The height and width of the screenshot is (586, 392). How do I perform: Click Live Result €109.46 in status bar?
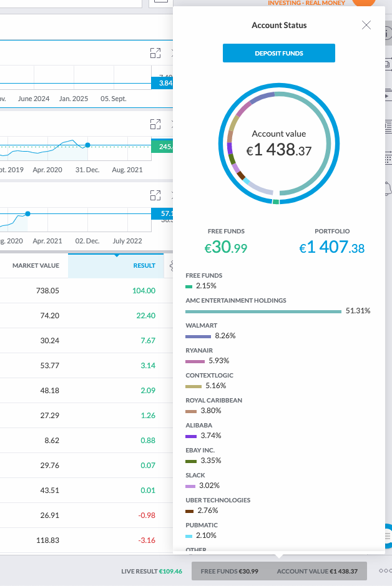click(x=152, y=571)
